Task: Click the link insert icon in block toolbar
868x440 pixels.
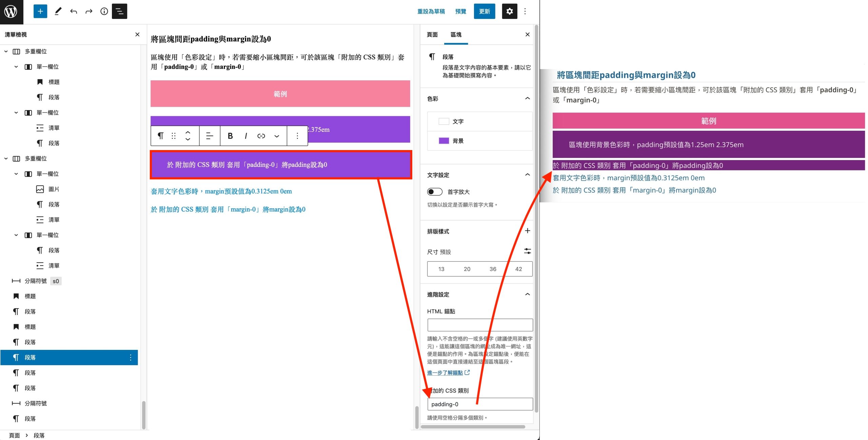Action: coord(261,136)
